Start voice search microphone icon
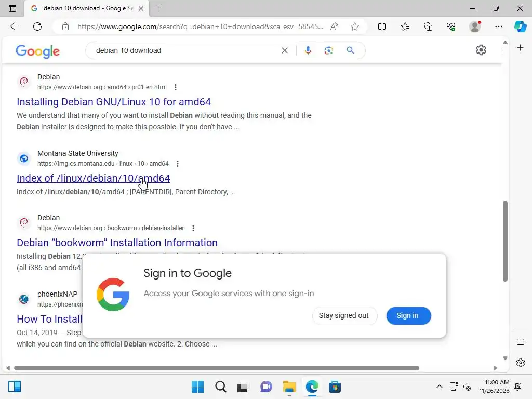This screenshot has width=532, height=399. tap(308, 50)
